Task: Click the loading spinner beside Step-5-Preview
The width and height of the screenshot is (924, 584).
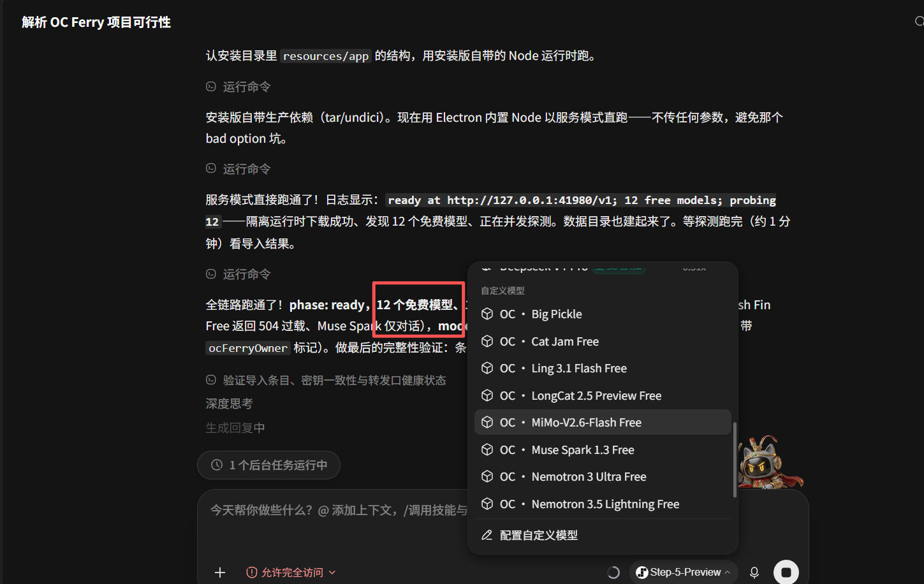Action: click(613, 573)
